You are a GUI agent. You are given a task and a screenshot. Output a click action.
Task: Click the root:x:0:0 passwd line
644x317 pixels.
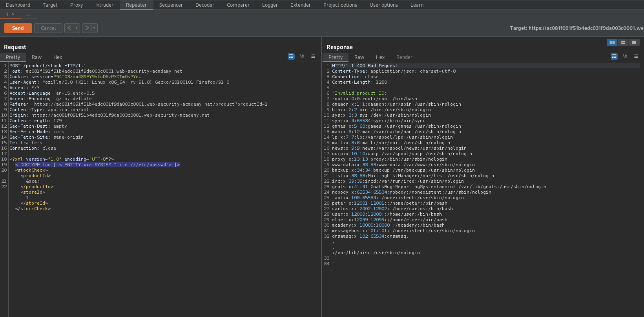(374, 99)
